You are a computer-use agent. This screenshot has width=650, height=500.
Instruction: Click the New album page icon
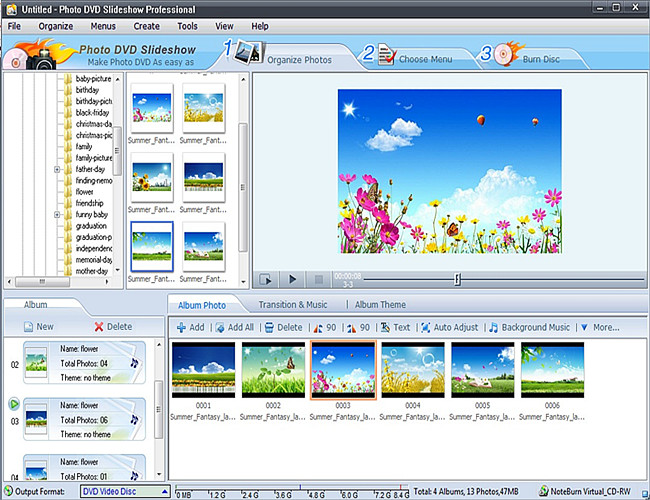(29, 327)
